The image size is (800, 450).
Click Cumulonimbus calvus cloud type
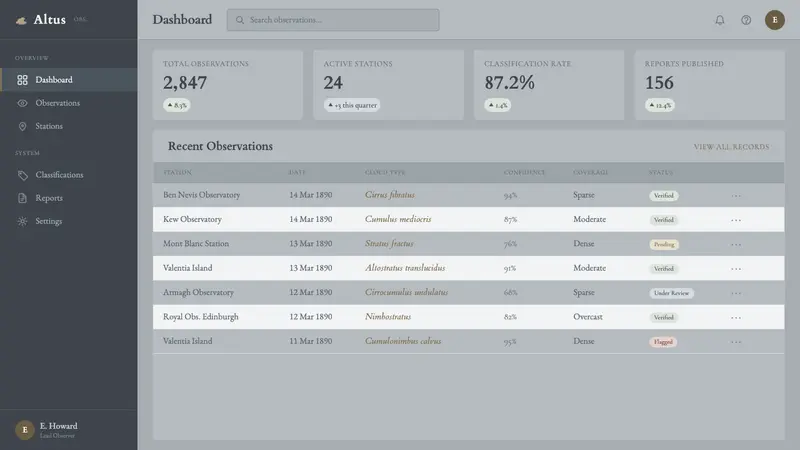point(403,341)
